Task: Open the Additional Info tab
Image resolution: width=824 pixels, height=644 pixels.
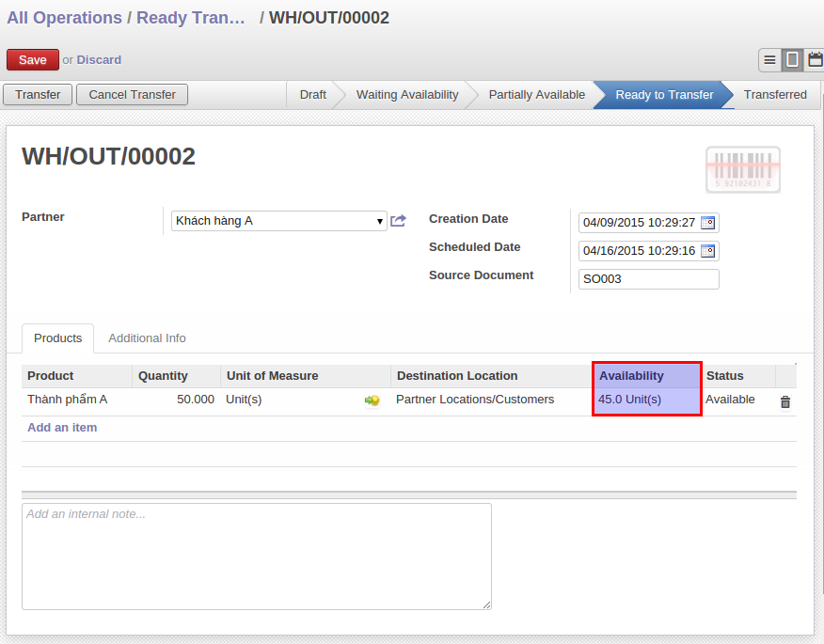Action: click(147, 338)
